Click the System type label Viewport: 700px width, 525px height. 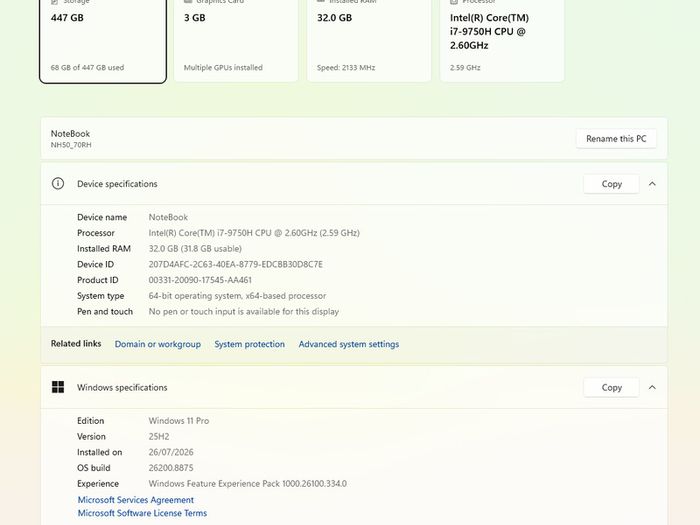tap(100, 296)
